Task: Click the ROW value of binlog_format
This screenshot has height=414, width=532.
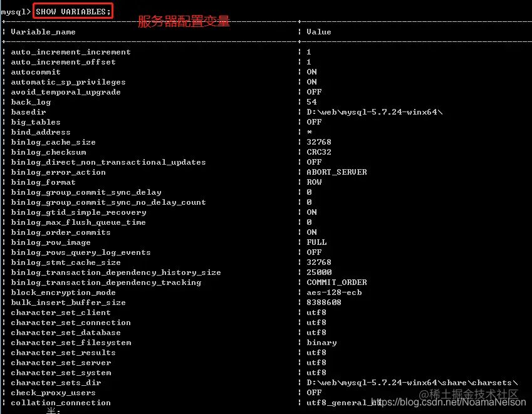Action: [x=314, y=182]
